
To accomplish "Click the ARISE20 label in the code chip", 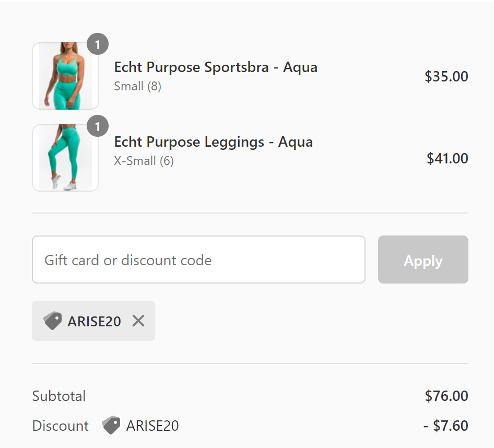I will click(x=94, y=321).
